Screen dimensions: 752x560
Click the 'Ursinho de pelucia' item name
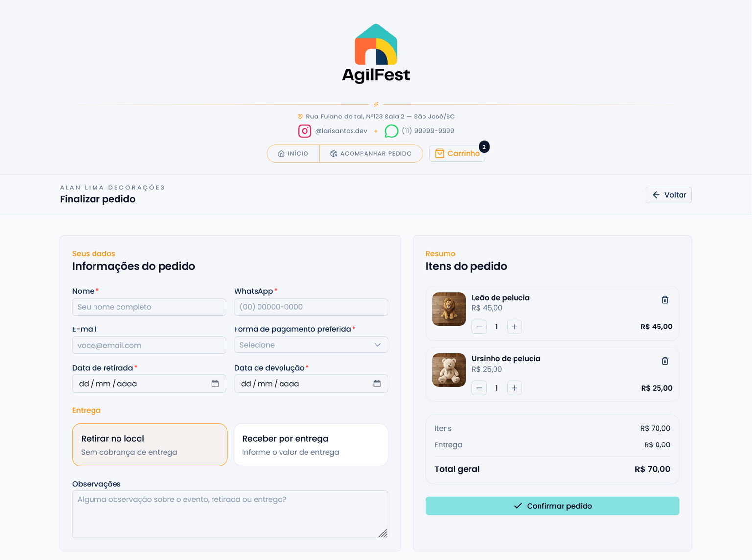506,359
